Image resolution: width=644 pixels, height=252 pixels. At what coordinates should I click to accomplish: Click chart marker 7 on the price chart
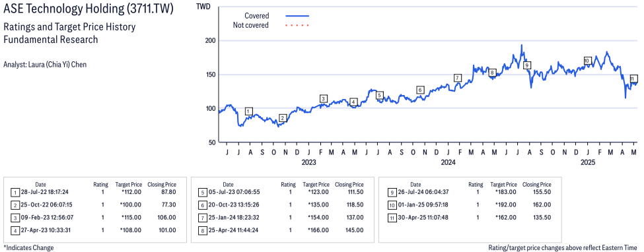458,78
